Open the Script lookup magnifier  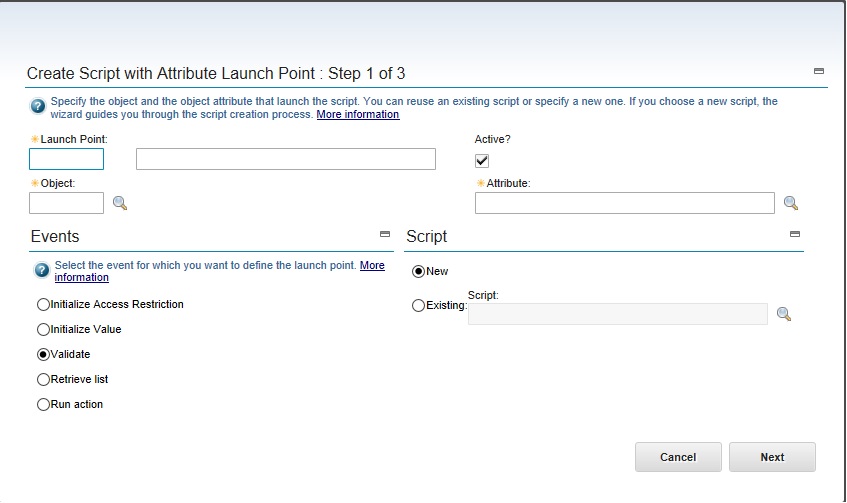pyautogui.click(x=784, y=314)
